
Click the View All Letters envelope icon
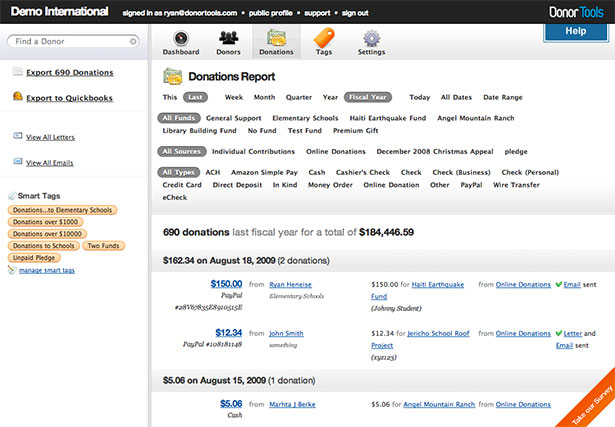pos(18,136)
